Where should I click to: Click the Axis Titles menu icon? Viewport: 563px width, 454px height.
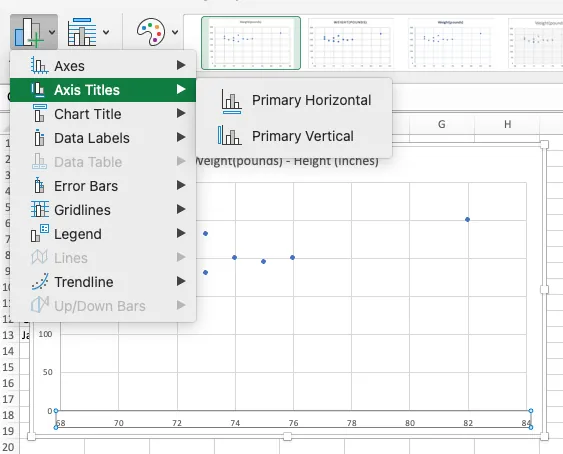(38, 89)
